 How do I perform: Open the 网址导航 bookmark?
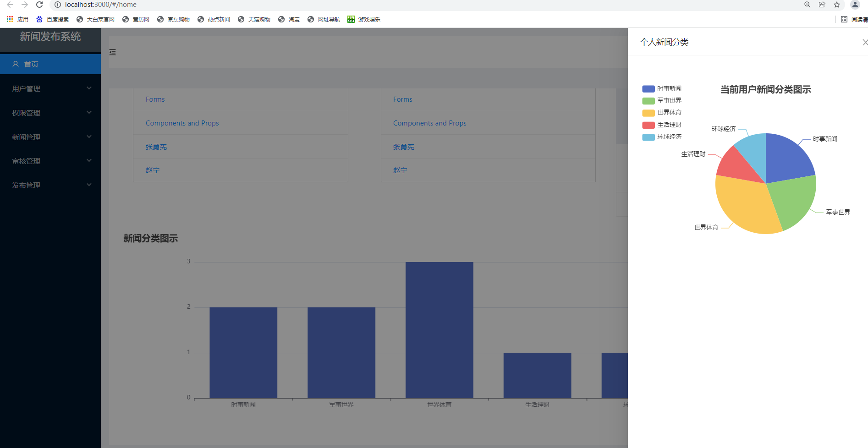(324, 19)
